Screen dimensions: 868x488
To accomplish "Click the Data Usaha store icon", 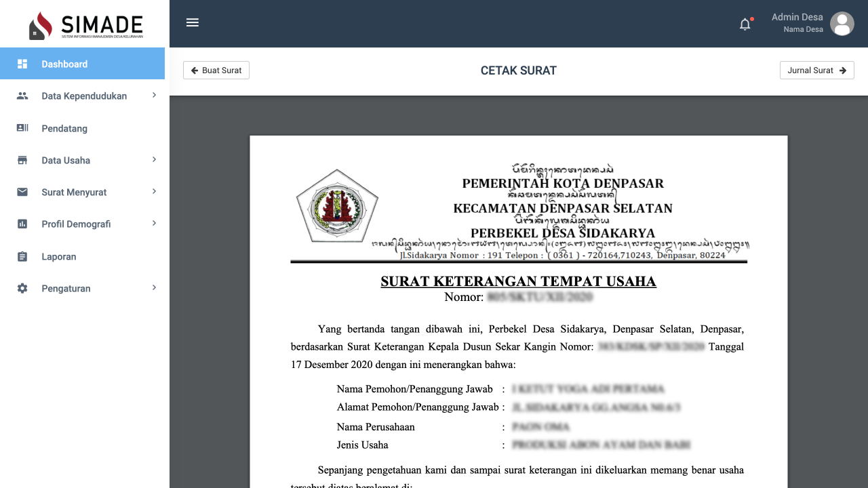I will [22, 160].
